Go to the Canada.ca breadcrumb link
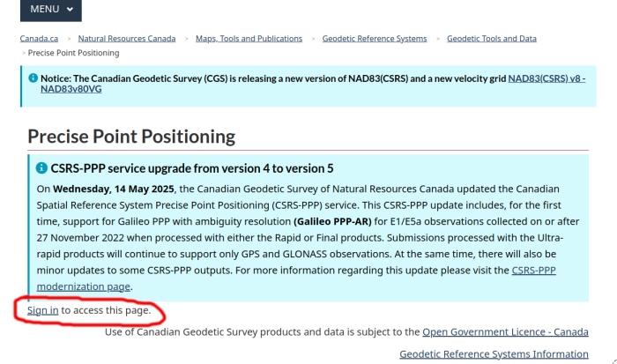This screenshot has width=617, height=364. (39, 39)
